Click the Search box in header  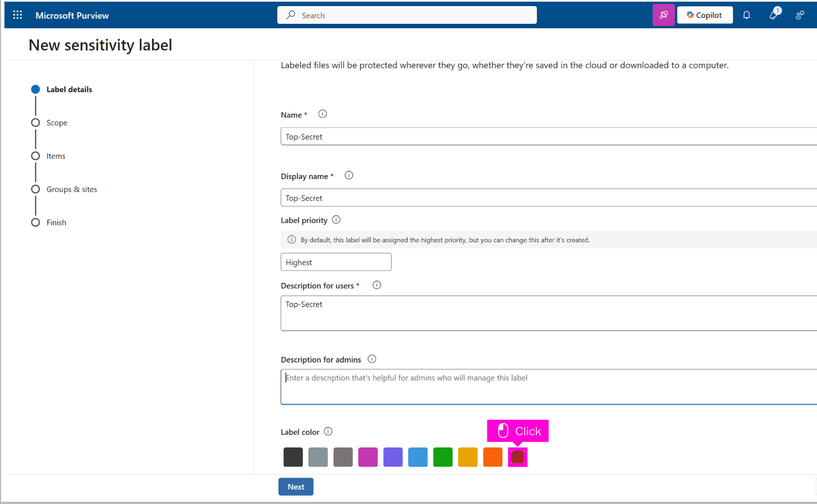[x=407, y=15]
